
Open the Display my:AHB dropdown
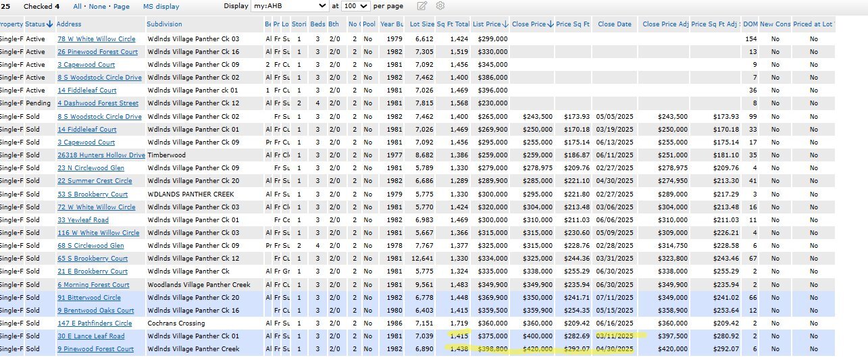288,6
